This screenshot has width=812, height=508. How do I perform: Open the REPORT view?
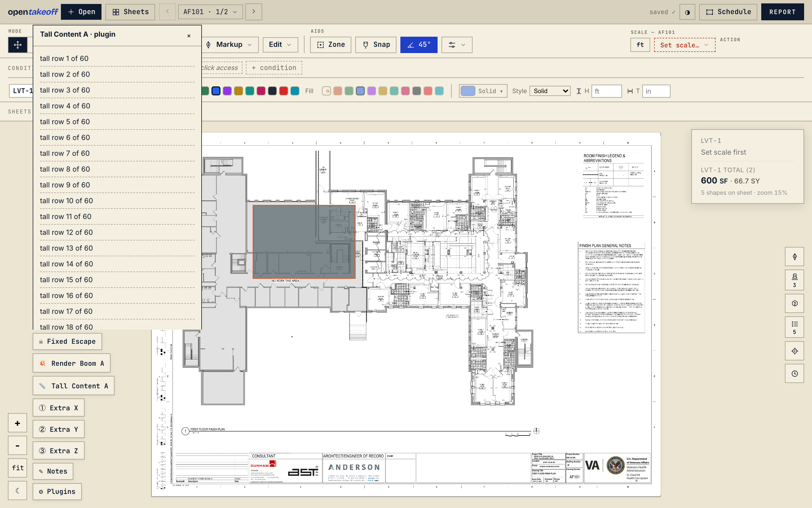(x=782, y=12)
